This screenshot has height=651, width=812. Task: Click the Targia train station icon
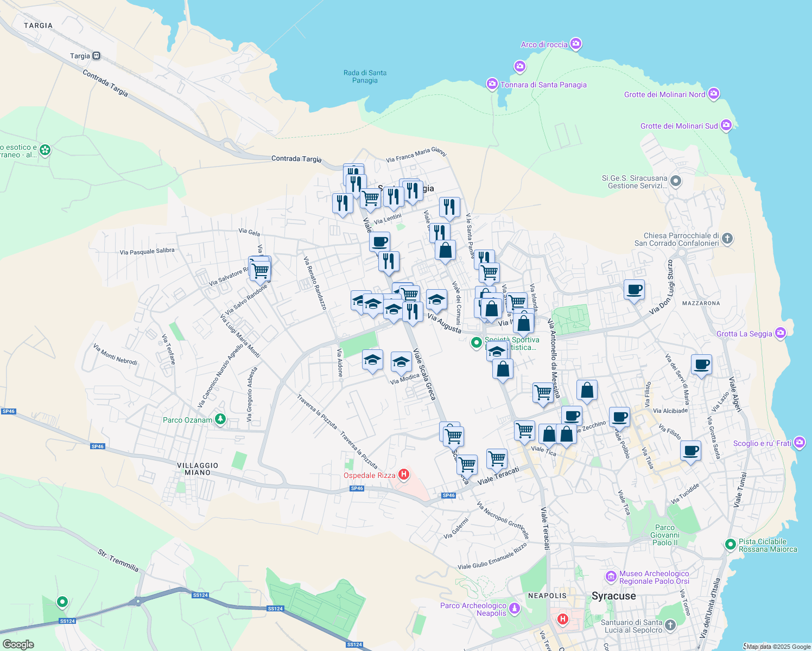(x=97, y=56)
